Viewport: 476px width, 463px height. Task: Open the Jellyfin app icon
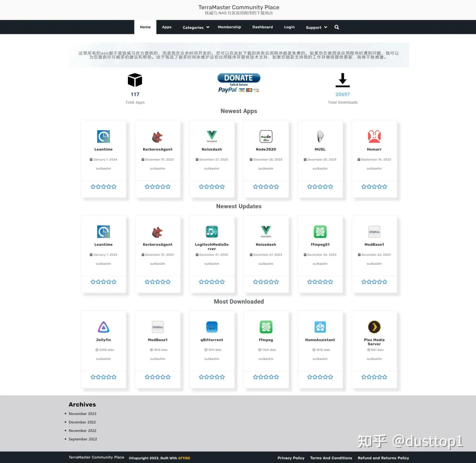103,327
